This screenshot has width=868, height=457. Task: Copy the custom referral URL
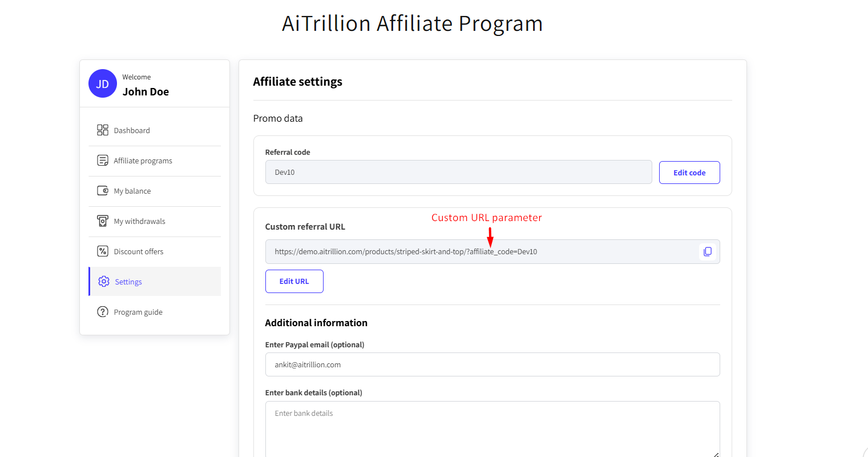point(708,251)
